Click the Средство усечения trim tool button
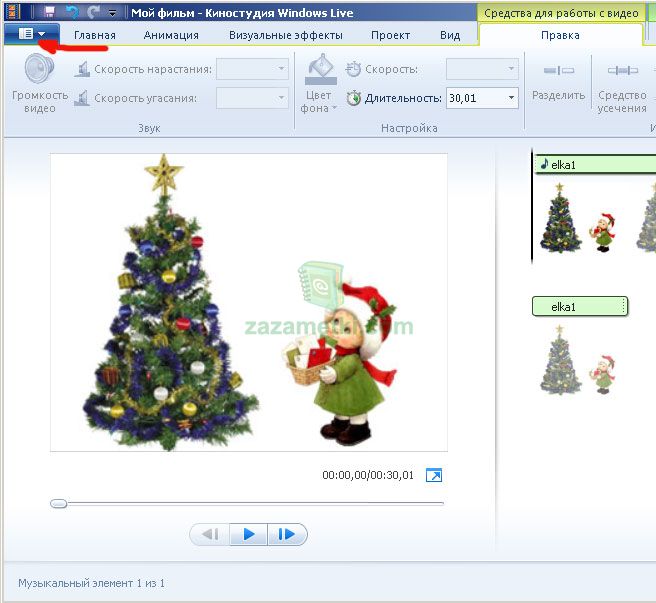The height and width of the screenshot is (603, 656). [x=622, y=88]
